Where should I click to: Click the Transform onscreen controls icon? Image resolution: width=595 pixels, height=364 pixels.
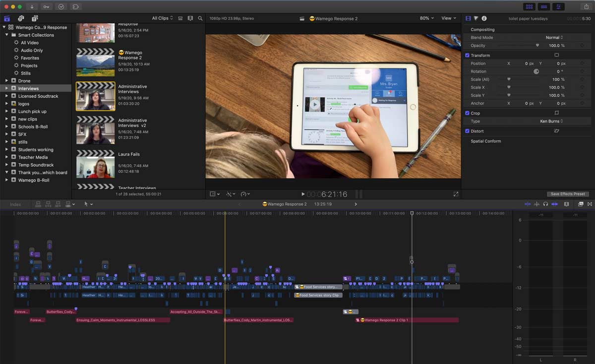pyautogui.click(x=556, y=56)
